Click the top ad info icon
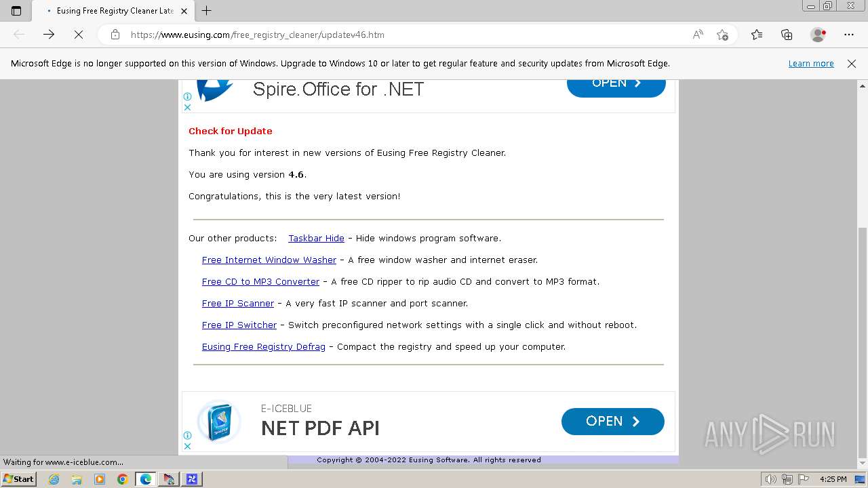 tap(188, 96)
